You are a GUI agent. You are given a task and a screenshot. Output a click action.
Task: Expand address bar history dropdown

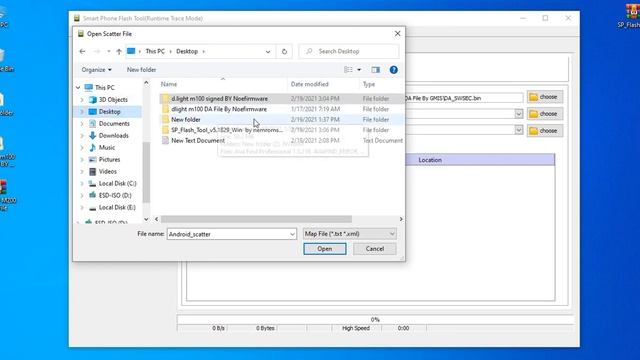tap(268, 51)
